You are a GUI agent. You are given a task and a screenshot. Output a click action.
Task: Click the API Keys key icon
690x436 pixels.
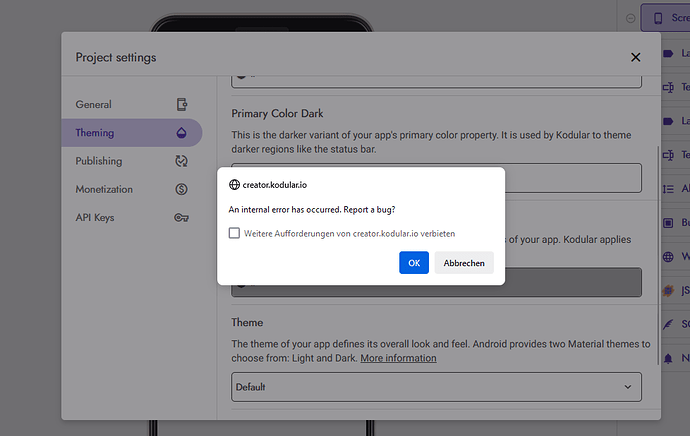click(181, 217)
